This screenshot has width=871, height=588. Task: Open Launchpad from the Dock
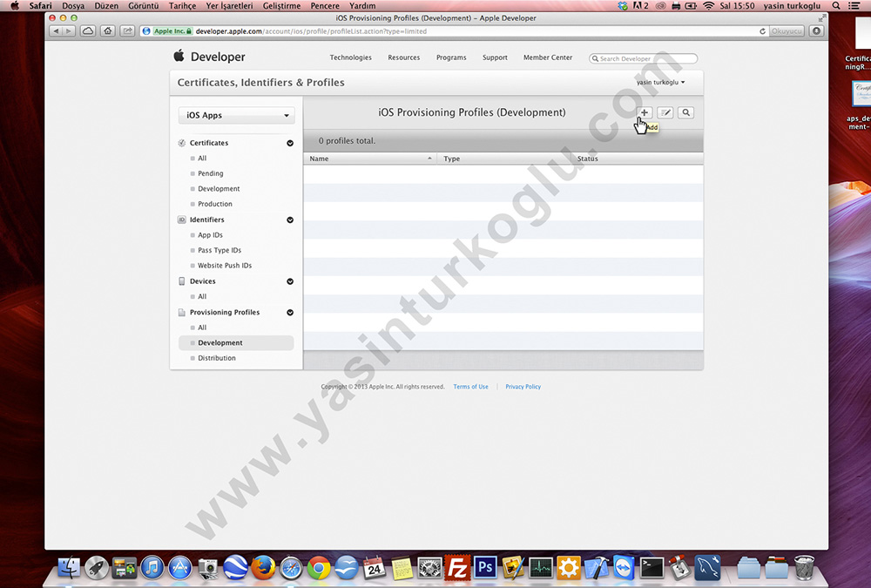(97, 568)
